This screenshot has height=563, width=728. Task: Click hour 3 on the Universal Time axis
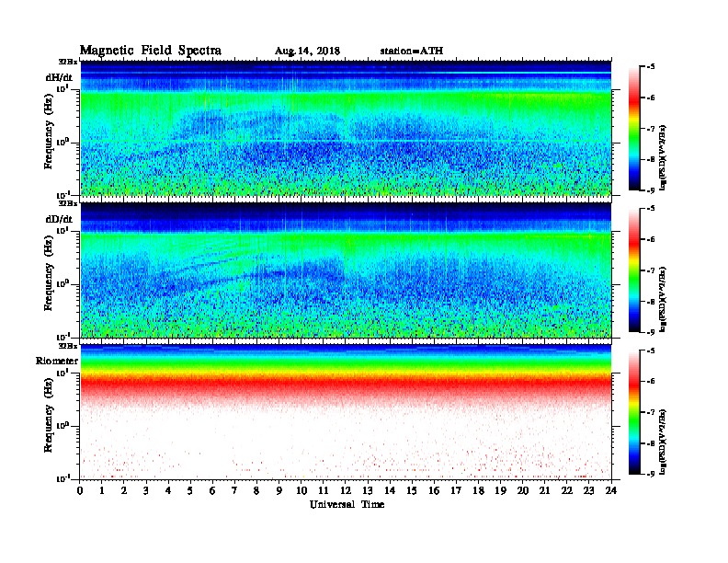(146, 490)
